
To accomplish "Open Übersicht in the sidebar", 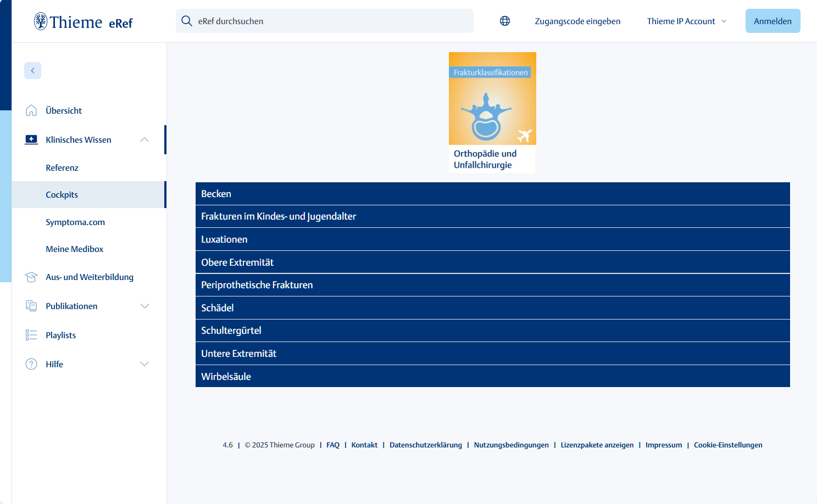I will (x=64, y=110).
